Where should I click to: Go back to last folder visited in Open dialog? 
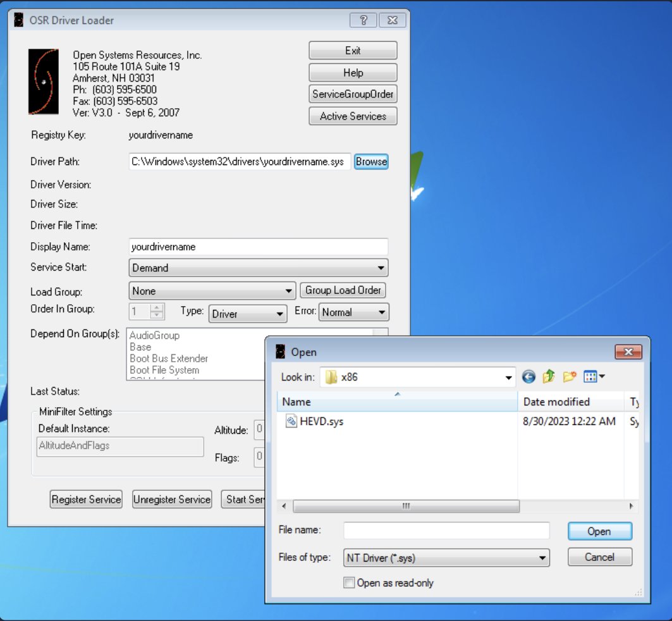(528, 377)
